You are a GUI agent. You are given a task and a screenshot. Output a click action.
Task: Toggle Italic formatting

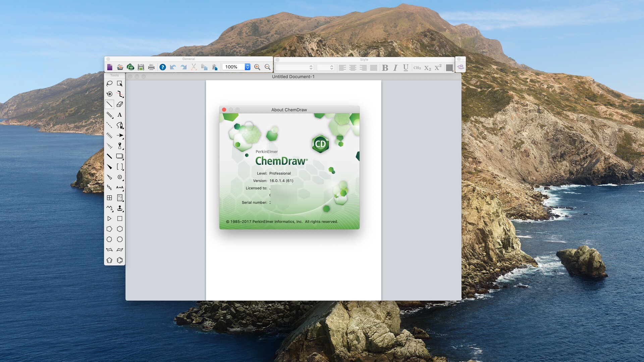[395, 68]
